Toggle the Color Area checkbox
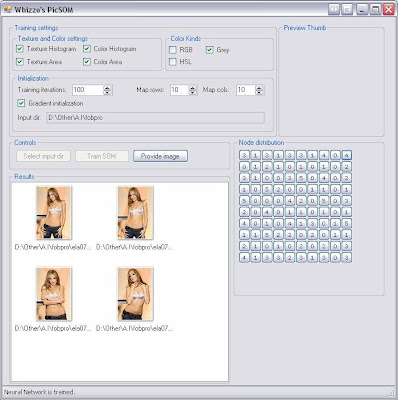This screenshot has width=398, height=400. pos(87,62)
